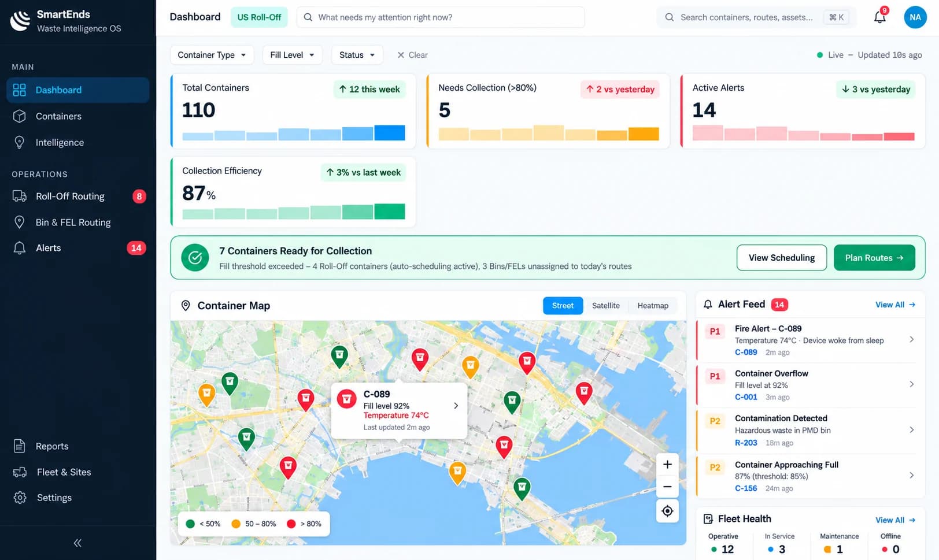
Task: Open the Container Type filter dropdown
Action: click(212, 55)
